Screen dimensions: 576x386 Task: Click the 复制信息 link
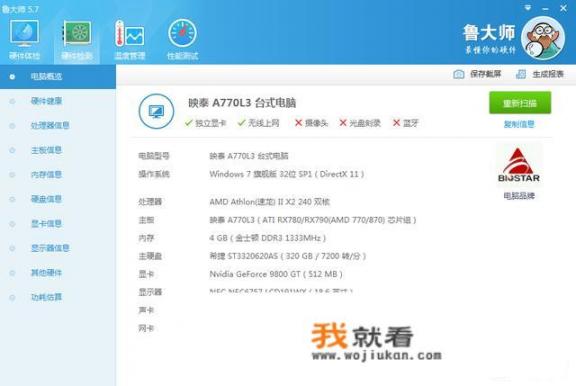pos(519,124)
